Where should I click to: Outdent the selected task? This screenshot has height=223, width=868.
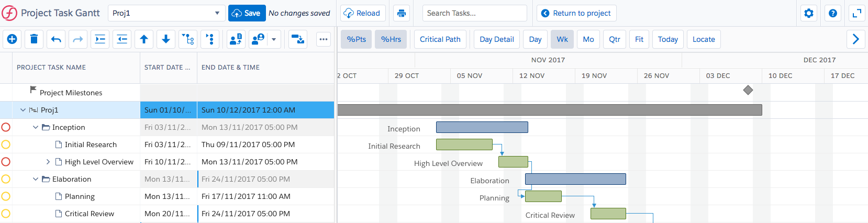(122, 39)
